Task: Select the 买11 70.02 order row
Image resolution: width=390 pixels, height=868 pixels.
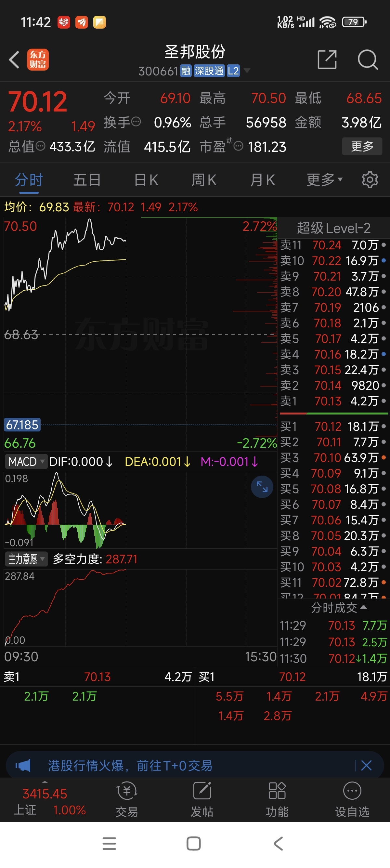Action: point(333,582)
